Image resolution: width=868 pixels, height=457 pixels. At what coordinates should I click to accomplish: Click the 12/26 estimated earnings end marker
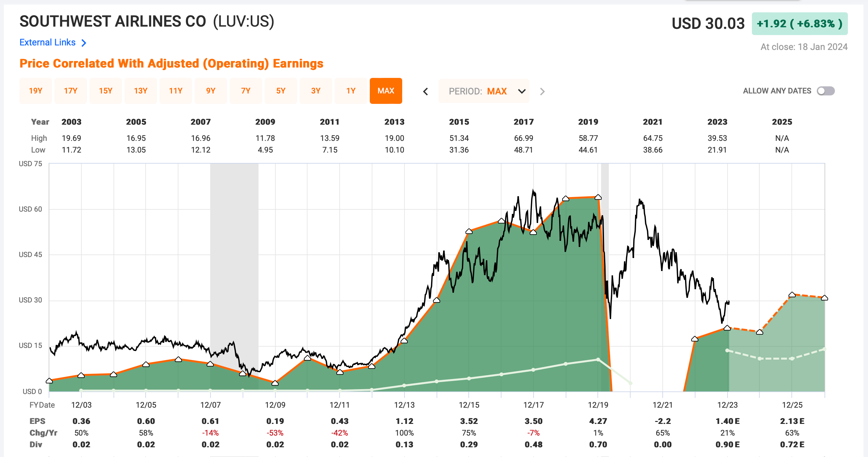point(825,298)
